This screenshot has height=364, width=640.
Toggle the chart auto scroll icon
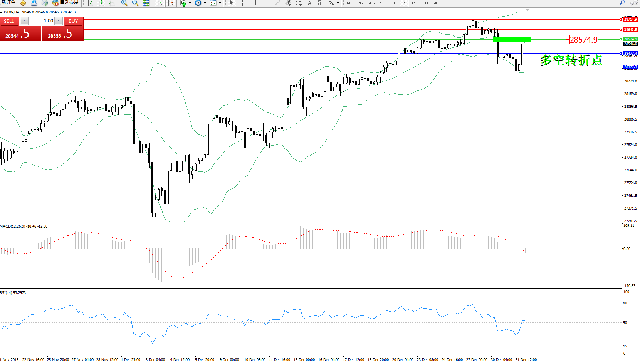[160, 3]
